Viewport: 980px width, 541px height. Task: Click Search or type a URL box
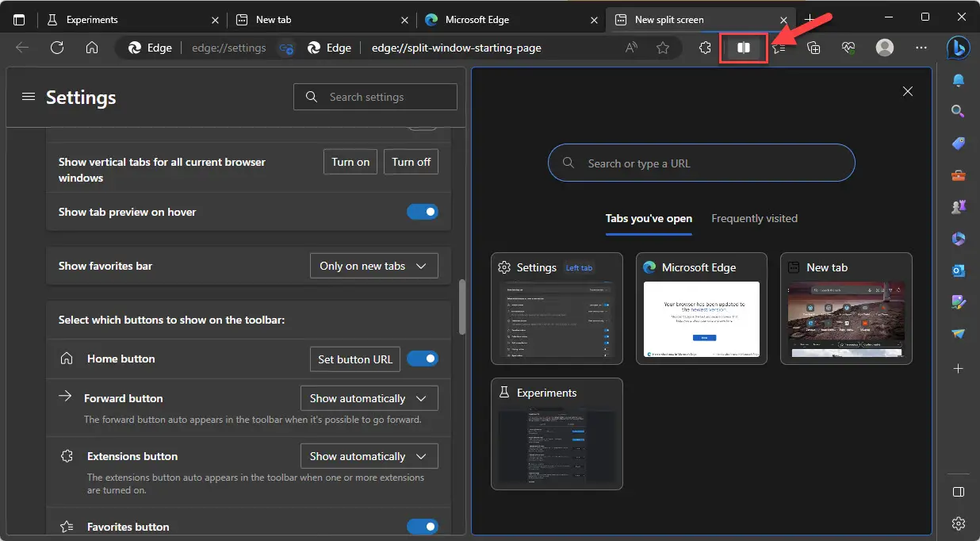(701, 163)
